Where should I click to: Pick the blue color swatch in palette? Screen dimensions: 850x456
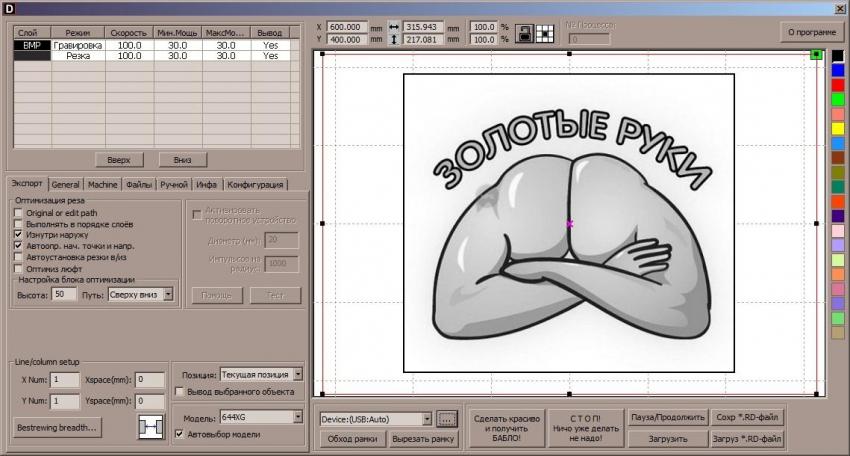[x=838, y=70]
